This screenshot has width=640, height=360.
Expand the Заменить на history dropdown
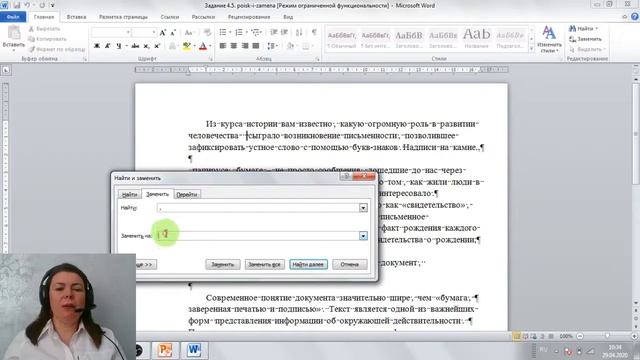363,236
